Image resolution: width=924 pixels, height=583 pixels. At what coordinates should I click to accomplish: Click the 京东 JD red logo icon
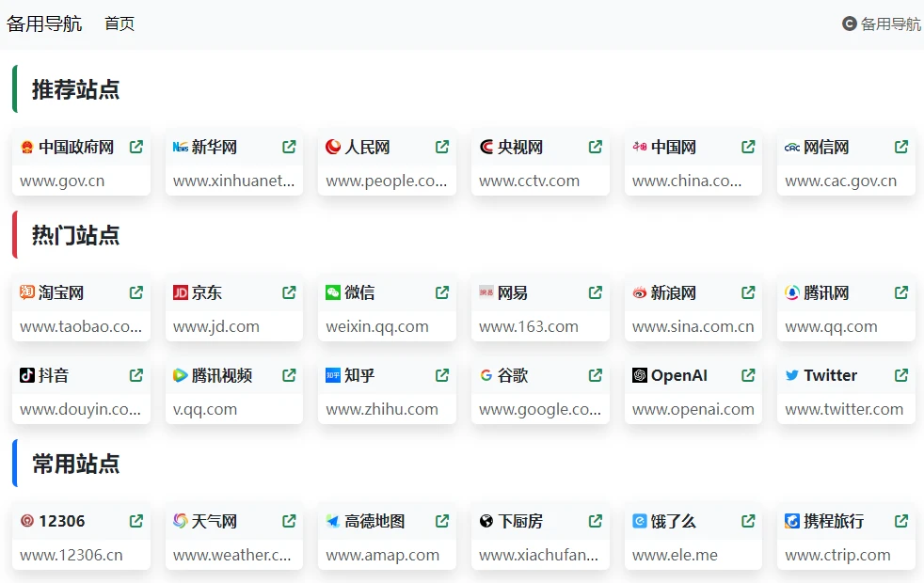(x=181, y=292)
